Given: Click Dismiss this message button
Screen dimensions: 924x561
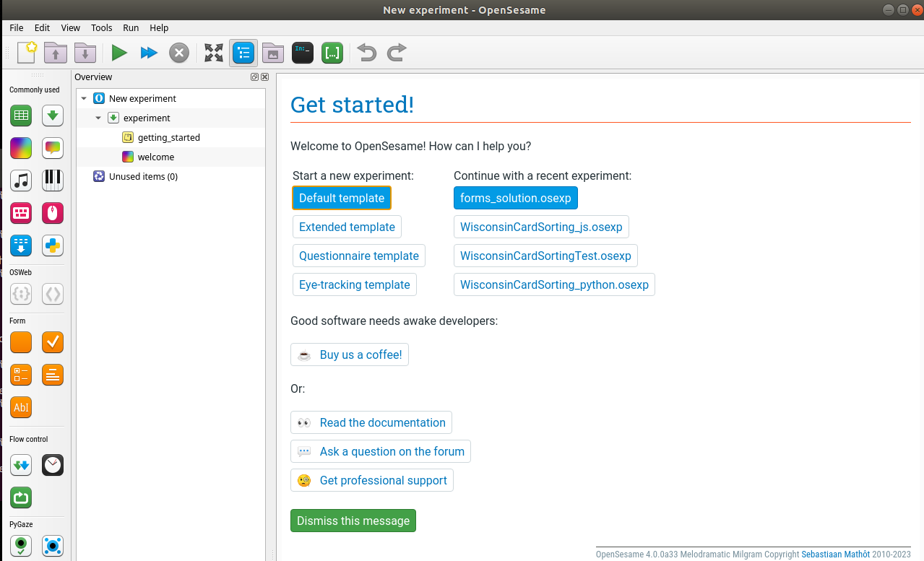Looking at the screenshot, I should [x=353, y=521].
